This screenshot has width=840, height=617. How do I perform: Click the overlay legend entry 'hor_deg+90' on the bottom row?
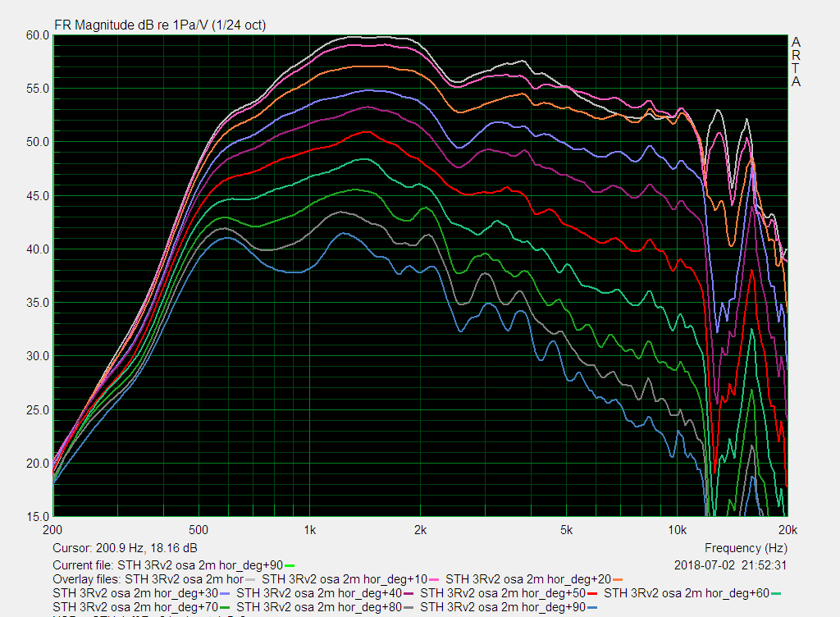503,607
